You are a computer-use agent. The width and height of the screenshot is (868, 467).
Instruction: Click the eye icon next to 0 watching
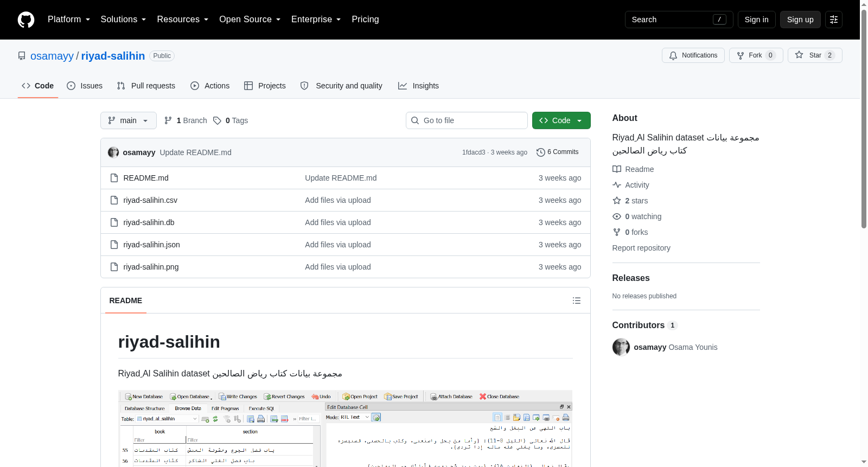click(617, 216)
